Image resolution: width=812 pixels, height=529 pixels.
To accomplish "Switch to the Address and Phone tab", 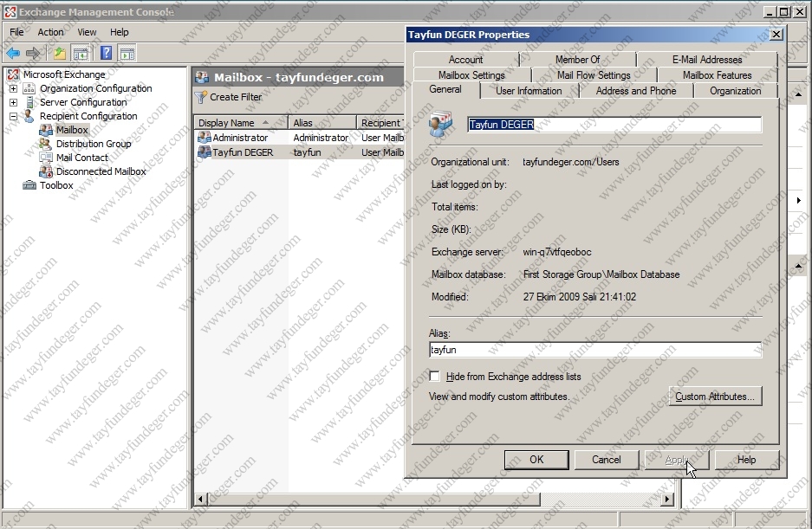I will click(636, 91).
